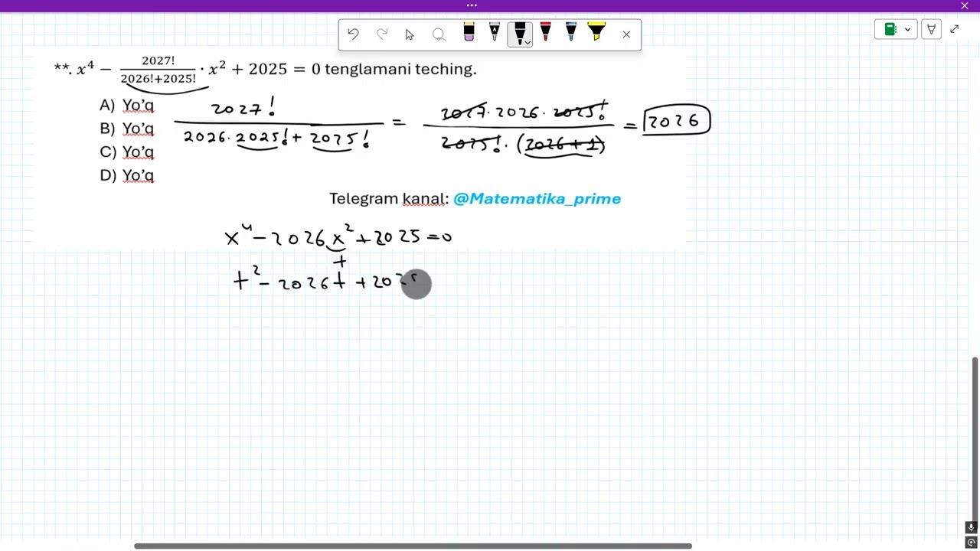Click the diagonal expand arrows icon
Viewport: 980px width, 551px height.
[x=955, y=29]
